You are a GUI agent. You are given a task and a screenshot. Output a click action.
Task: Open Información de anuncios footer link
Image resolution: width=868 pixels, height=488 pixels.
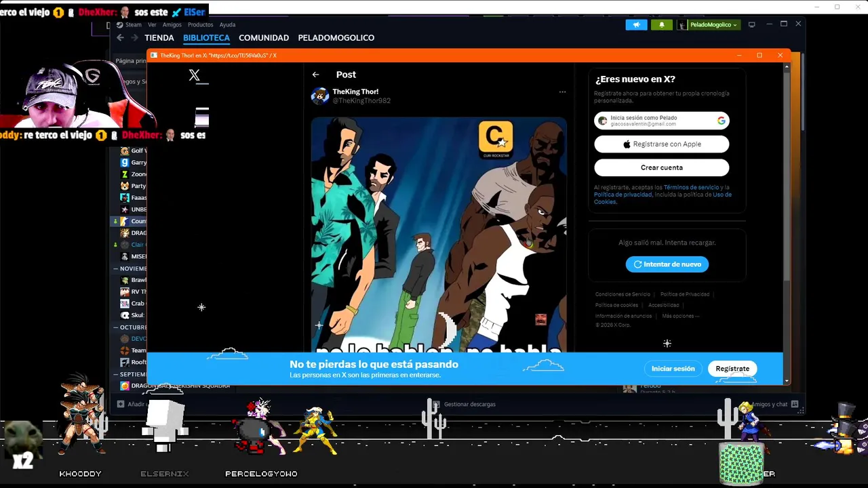click(x=623, y=316)
